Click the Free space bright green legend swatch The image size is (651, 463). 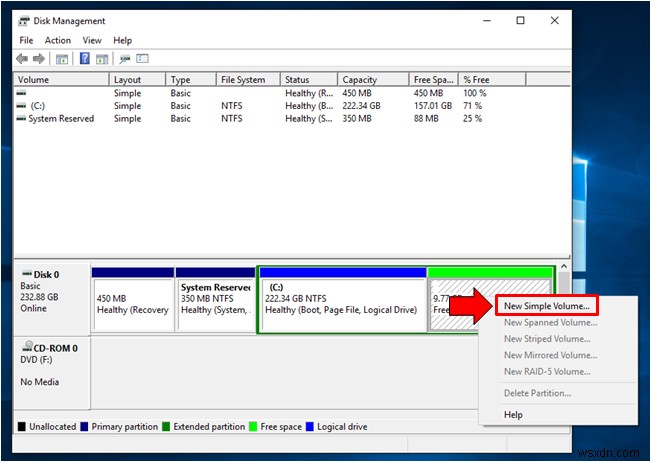[x=253, y=426]
